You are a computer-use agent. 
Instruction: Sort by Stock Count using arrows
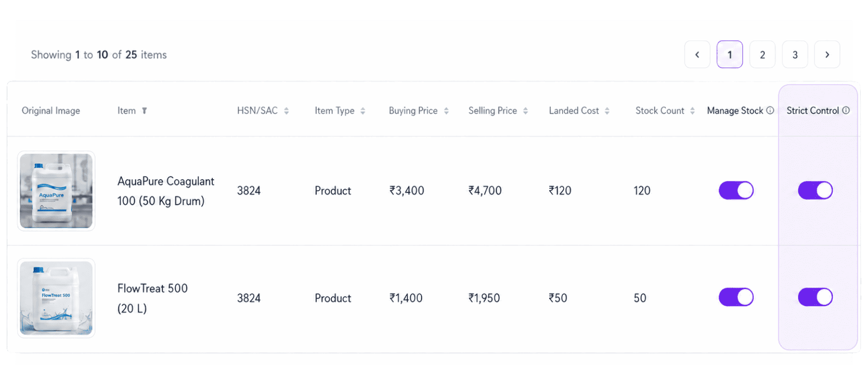(693, 111)
